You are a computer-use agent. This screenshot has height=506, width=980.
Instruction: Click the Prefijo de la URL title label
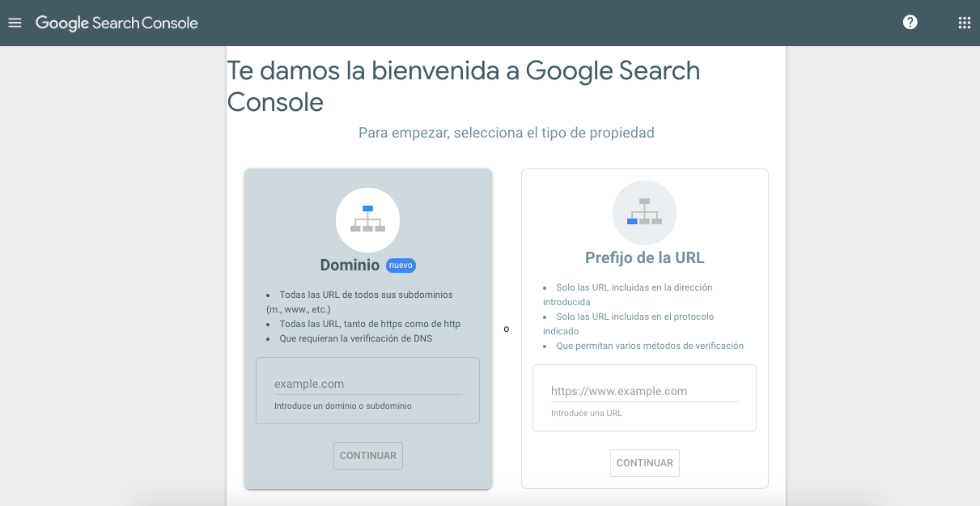point(644,257)
